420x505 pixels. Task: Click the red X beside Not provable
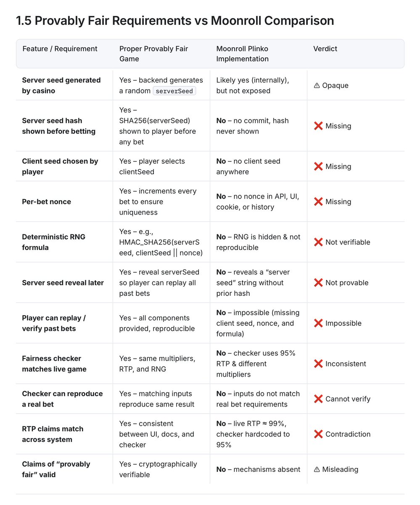pos(318,283)
